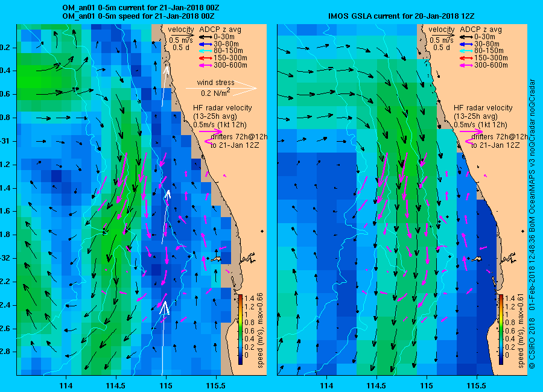Click the small island off the left map coast

coord(217,259)
